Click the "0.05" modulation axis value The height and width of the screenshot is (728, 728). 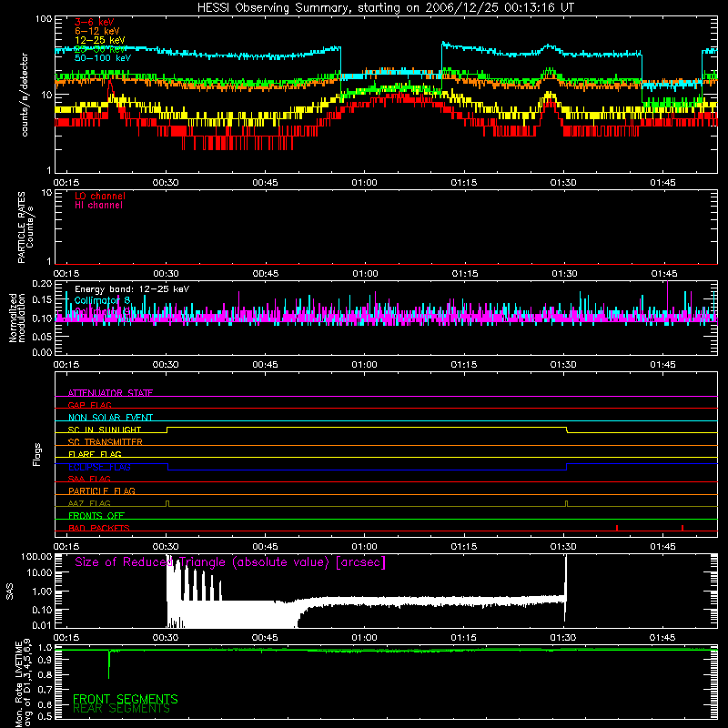(x=42, y=337)
